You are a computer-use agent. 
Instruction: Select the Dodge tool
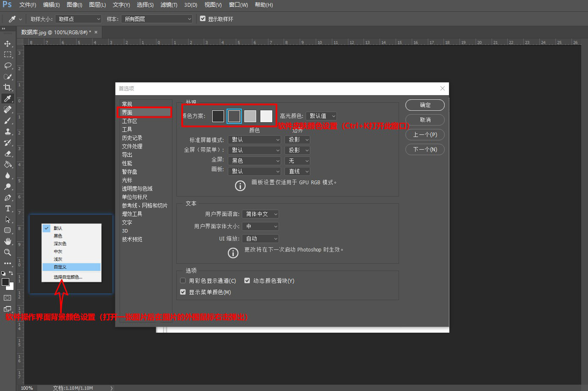(x=8, y=186)
